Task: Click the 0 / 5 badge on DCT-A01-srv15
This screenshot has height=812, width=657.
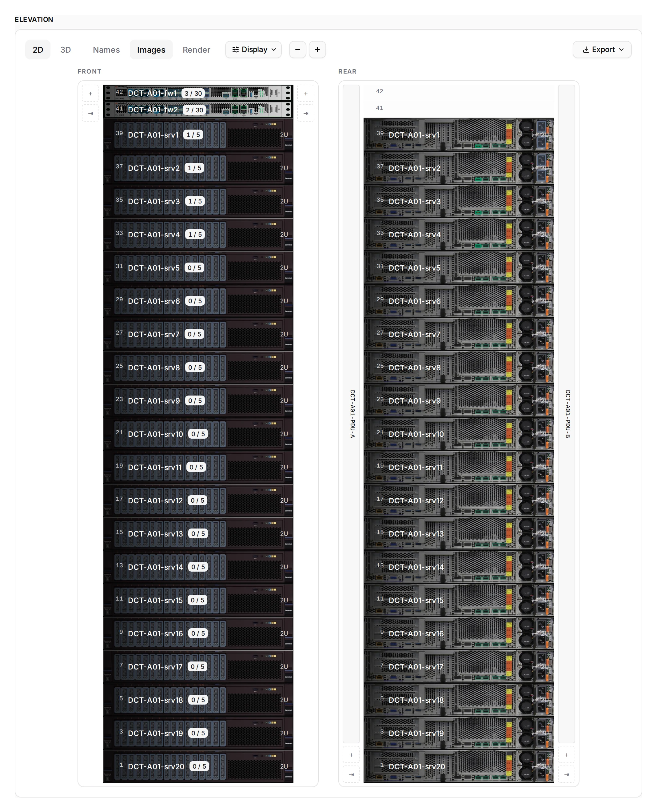Action: (197, 600)
